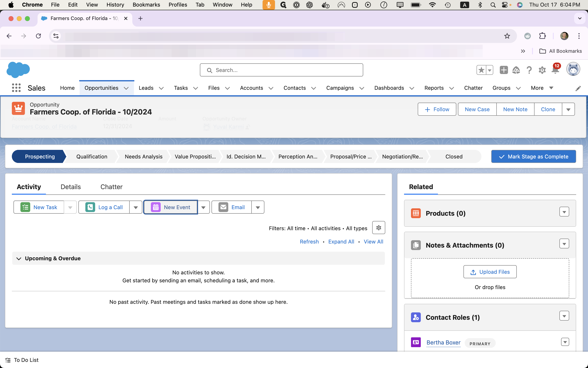Expand more actions next to Clone
Image resolution: width=588 pixels, height=368 pixels.
pos(568,109)
